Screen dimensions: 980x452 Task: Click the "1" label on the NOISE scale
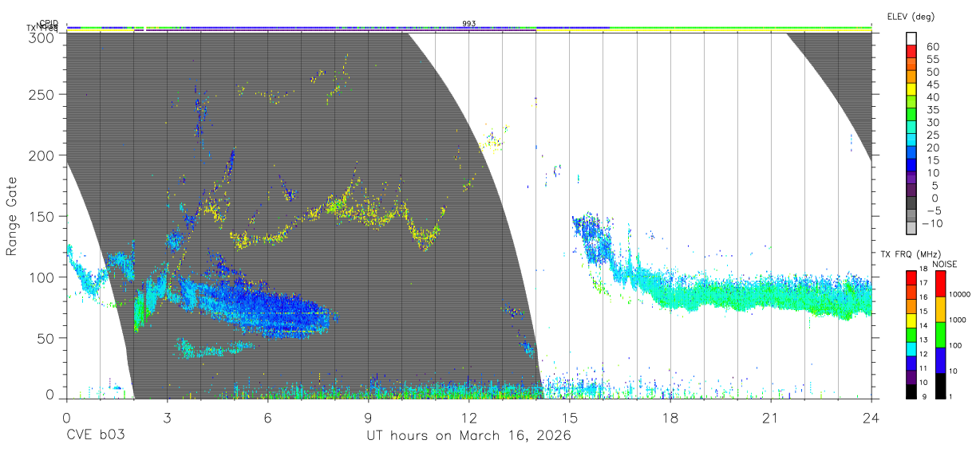(950, 396)
